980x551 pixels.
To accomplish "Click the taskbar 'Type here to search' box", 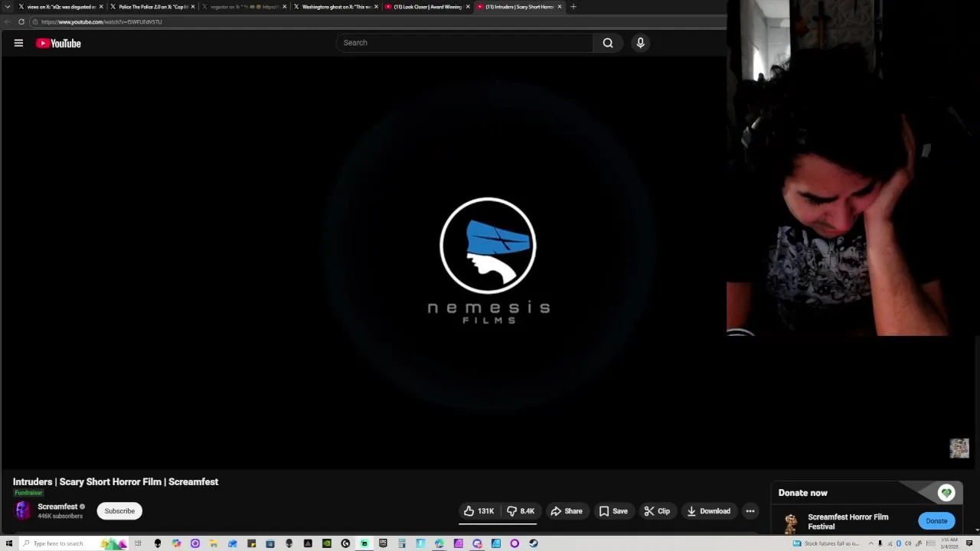I will [x=73, y=543].
